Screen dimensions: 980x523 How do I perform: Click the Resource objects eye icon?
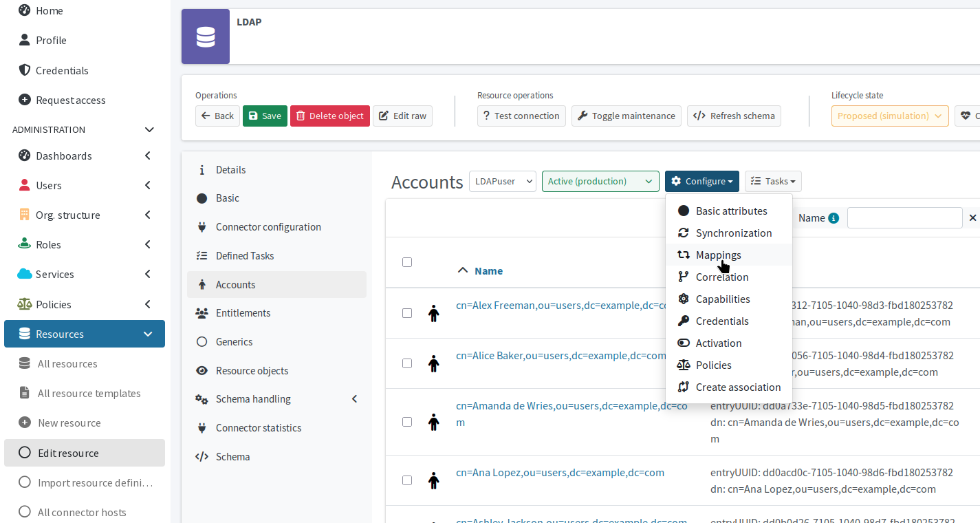click(202, 370)
